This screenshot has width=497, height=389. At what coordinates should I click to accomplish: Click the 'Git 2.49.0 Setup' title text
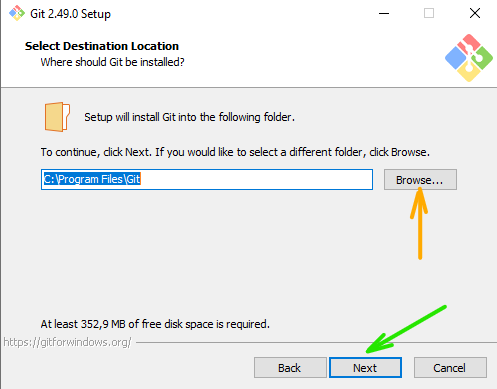[70, 14]
